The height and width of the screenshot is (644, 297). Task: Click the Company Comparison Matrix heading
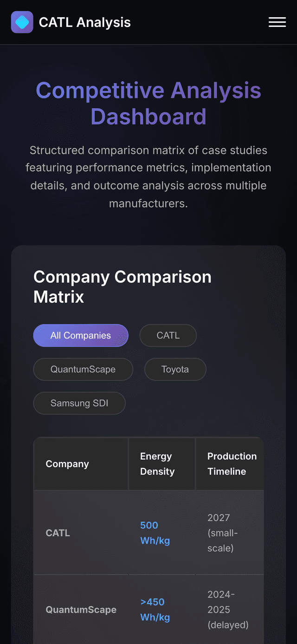pos(122,286)
